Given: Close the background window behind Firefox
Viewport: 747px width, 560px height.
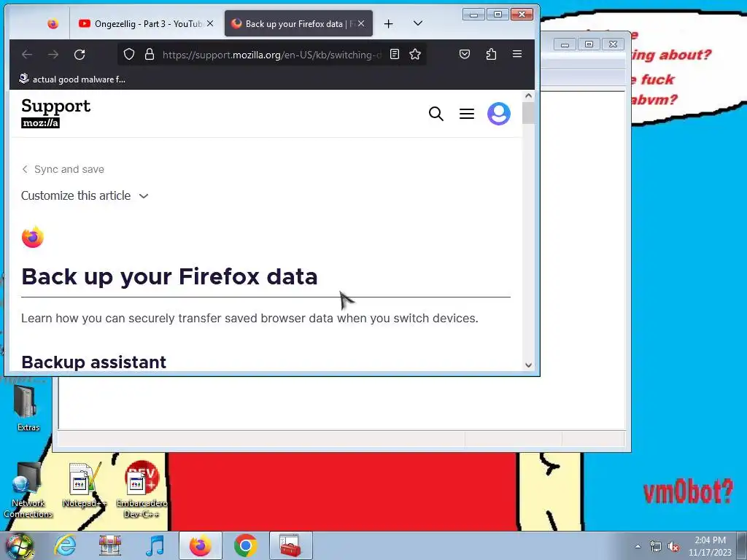Looking at the screenshot, I should [613, 44].
